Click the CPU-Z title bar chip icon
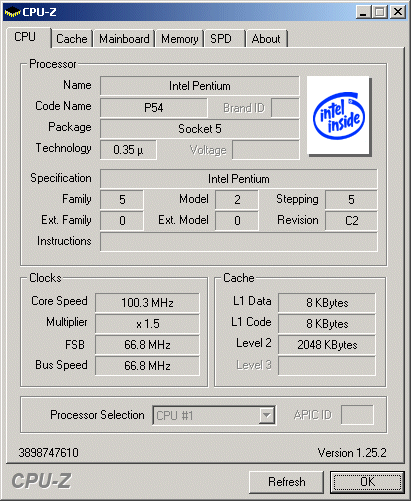Screen dimensions: 411x501 12,12
